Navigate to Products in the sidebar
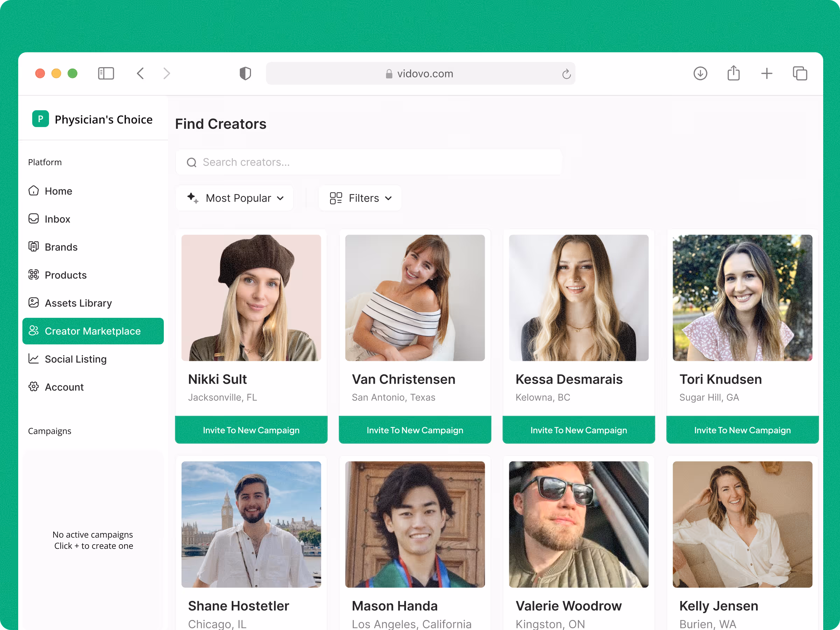Viewport: 840px width, 630px height. pos(93,274)
